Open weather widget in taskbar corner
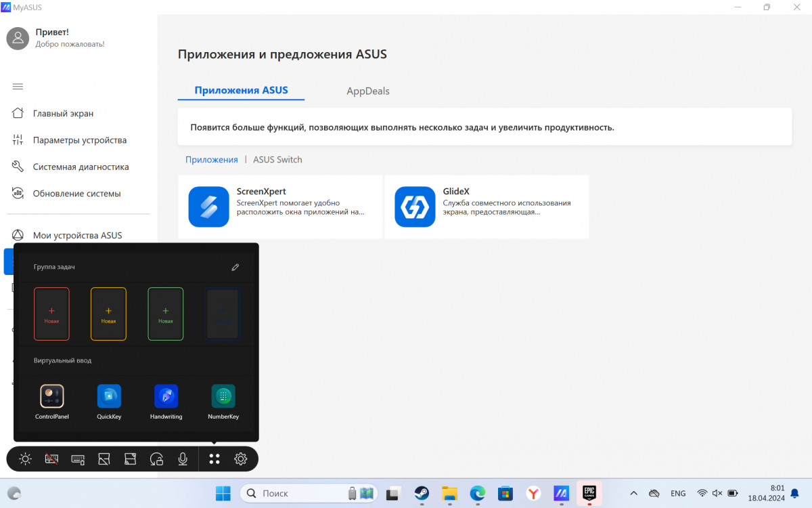This screenshot has width=812, height=508. [x=14, y=493]
